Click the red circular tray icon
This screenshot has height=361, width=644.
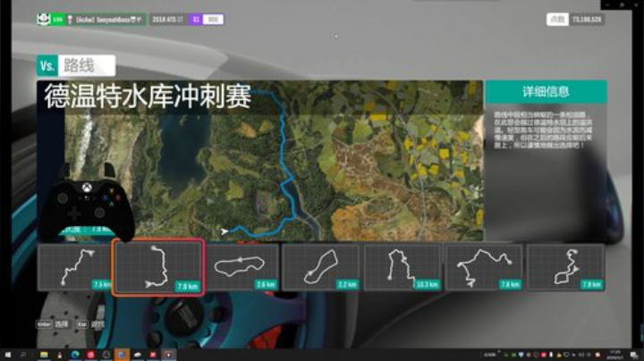click(544, 355)
